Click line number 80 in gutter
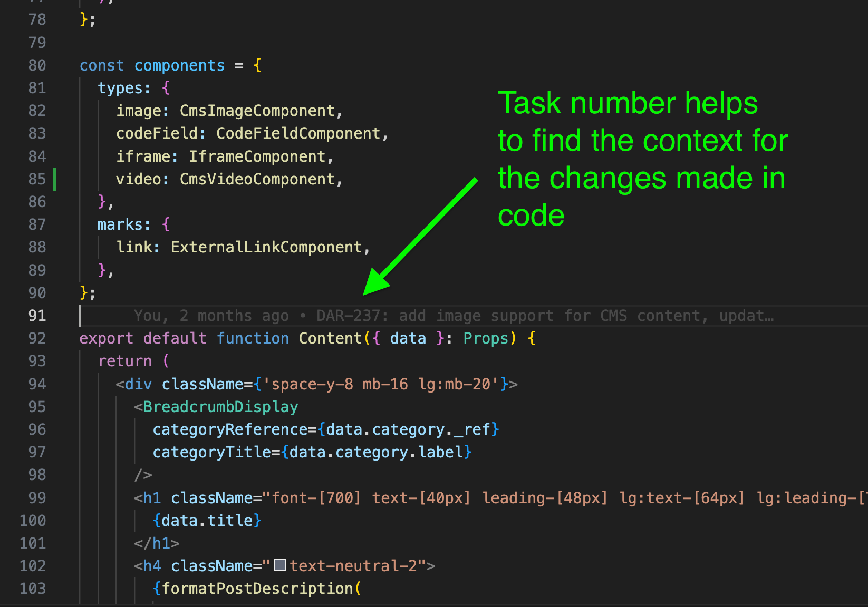The image size is (868, 607). tap(37, 65)
